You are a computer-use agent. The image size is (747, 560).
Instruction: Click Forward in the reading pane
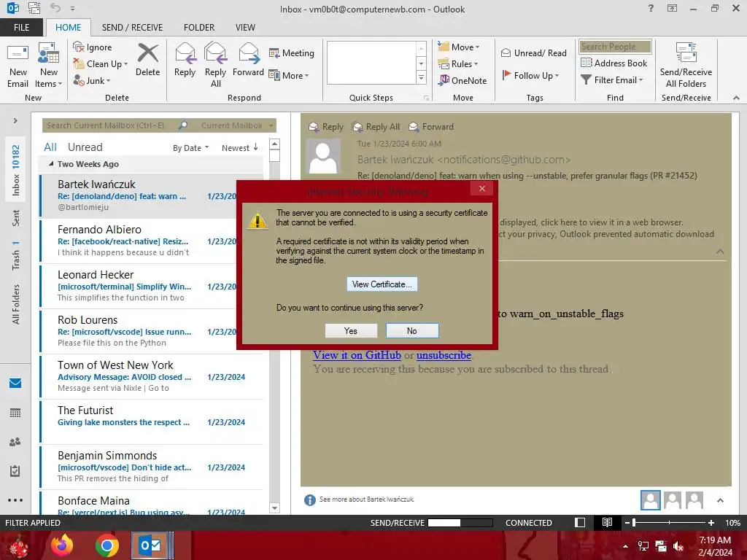click(x=431, y=127)
